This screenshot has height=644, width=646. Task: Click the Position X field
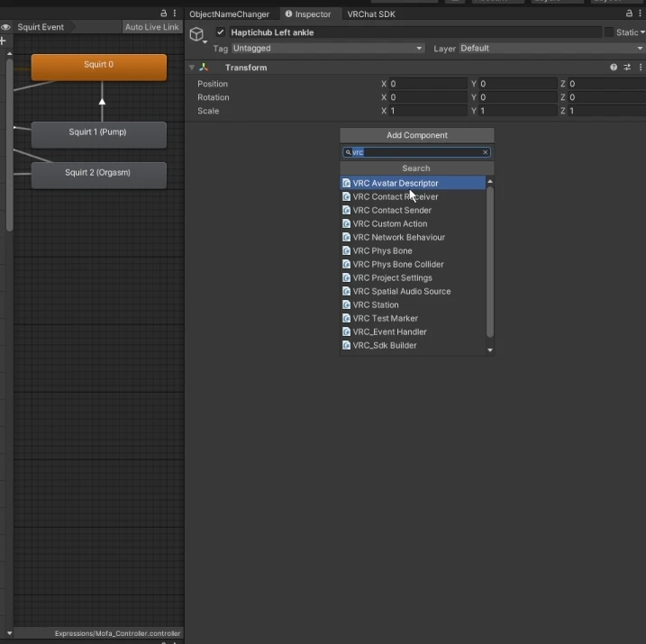pyautogui.click(x=428, y=84)
